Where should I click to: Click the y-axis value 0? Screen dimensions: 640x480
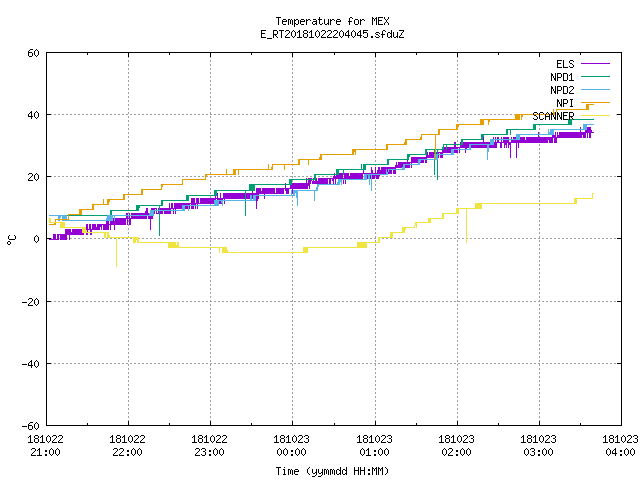pyautogui.click(x=37, y=239)
